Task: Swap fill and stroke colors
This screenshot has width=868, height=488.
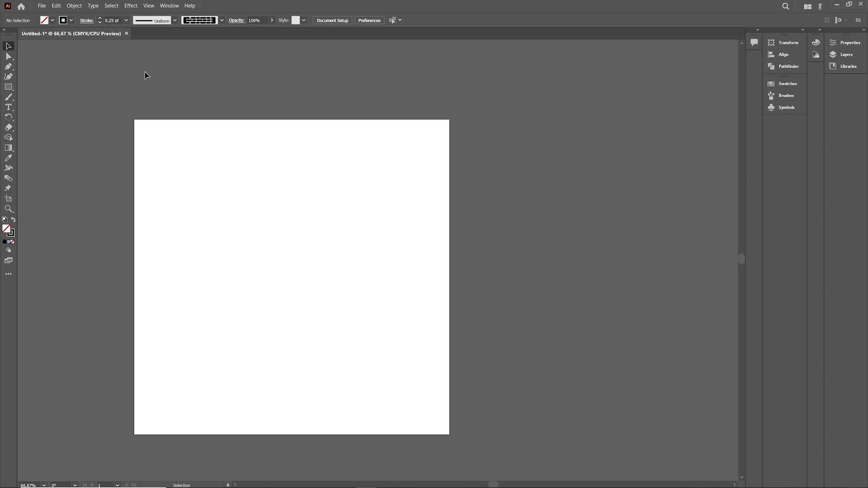Action: 14,220
